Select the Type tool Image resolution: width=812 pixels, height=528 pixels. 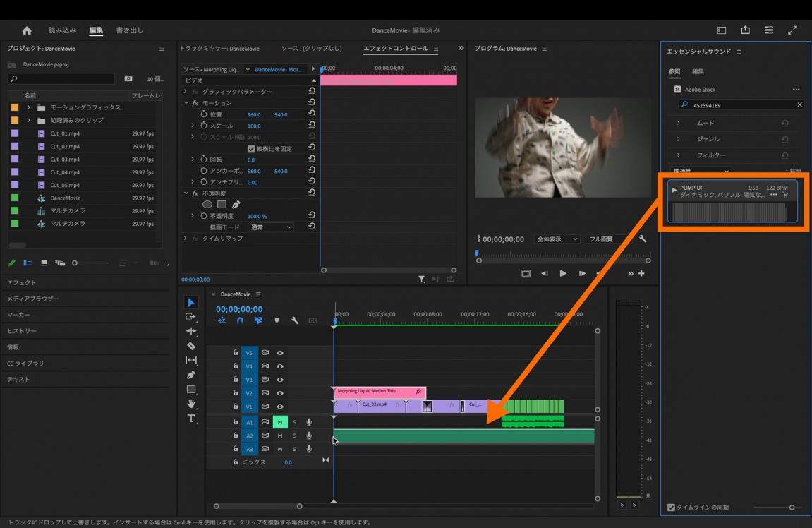[191, 419]
